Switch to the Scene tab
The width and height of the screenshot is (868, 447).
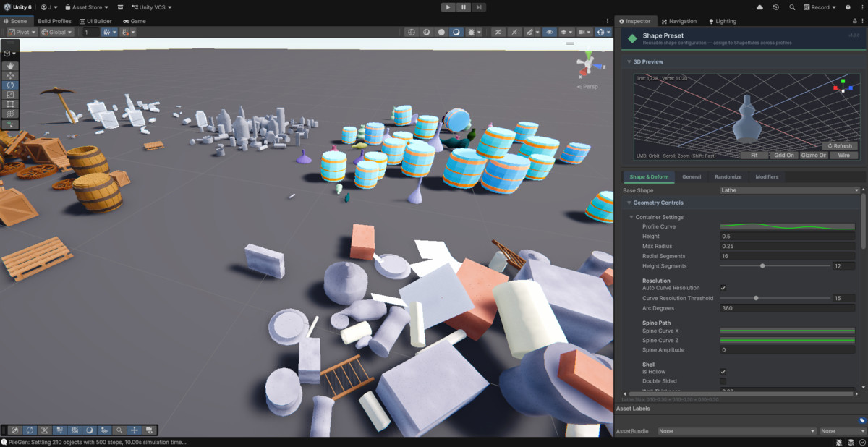(15, 21)
